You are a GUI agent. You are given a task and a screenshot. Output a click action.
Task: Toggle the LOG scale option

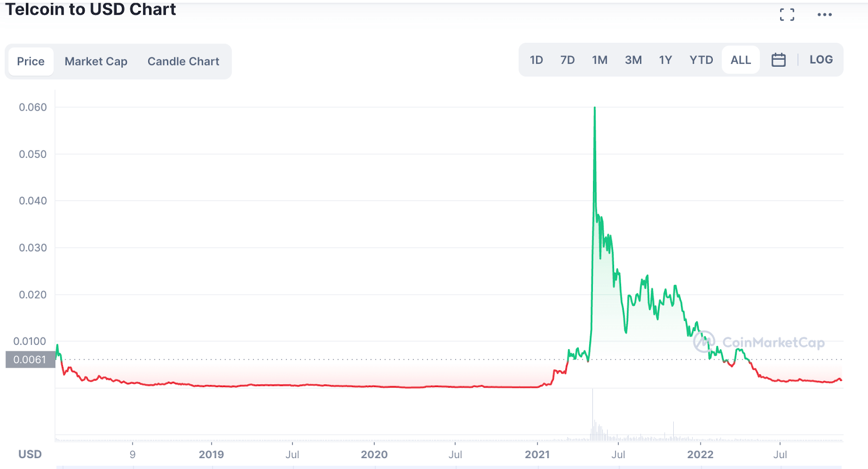pos(821,60)
